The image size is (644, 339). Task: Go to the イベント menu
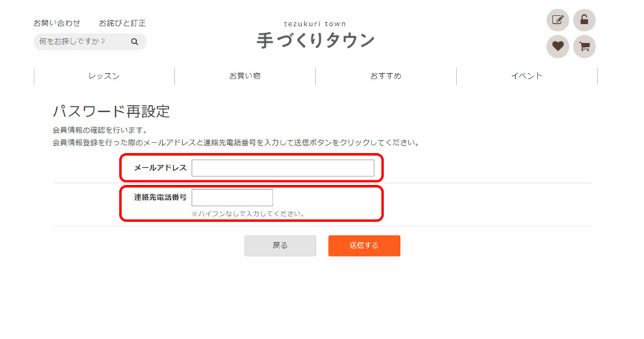pos(527,76)
